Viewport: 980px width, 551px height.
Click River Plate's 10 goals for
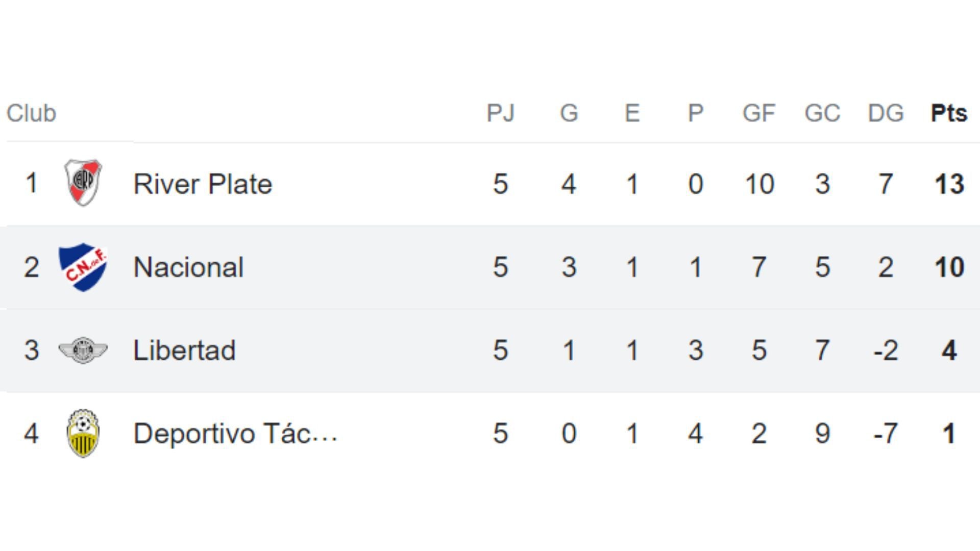coord(759,184)
